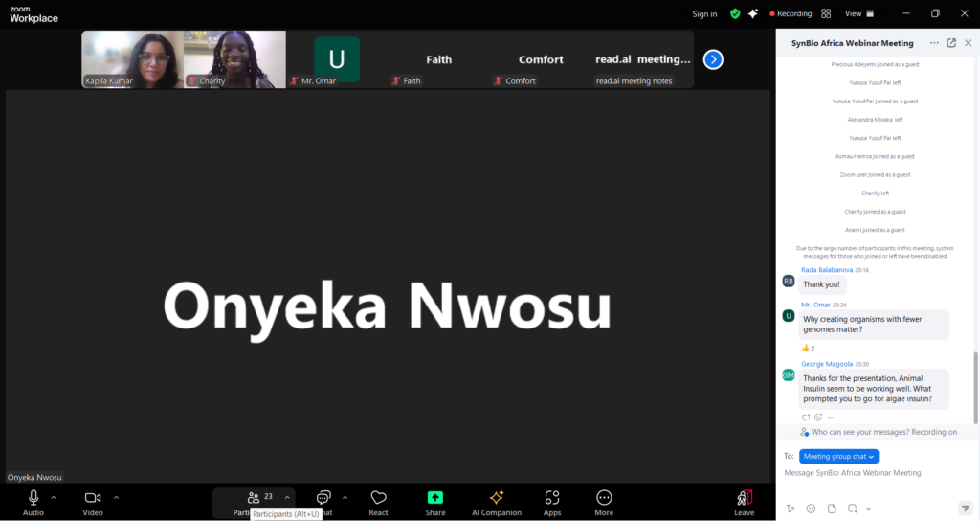Click the green encryption shield icon
This screenshot has height=521, width=980.
coord(735,13)
